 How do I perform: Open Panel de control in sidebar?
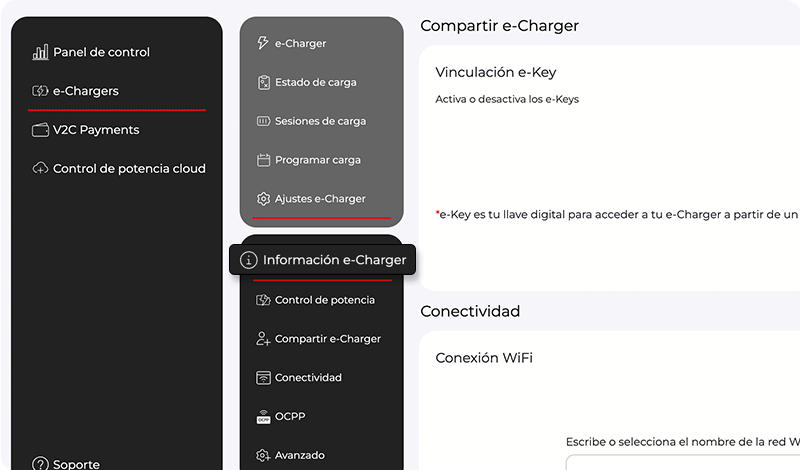pos(100,52)
